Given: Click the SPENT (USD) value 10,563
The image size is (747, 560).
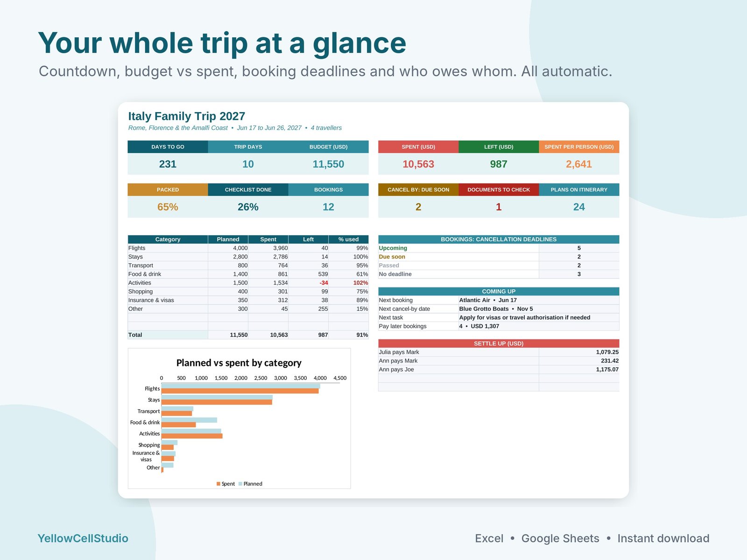Looking at the screenshot, I should (x=418, y=164).
